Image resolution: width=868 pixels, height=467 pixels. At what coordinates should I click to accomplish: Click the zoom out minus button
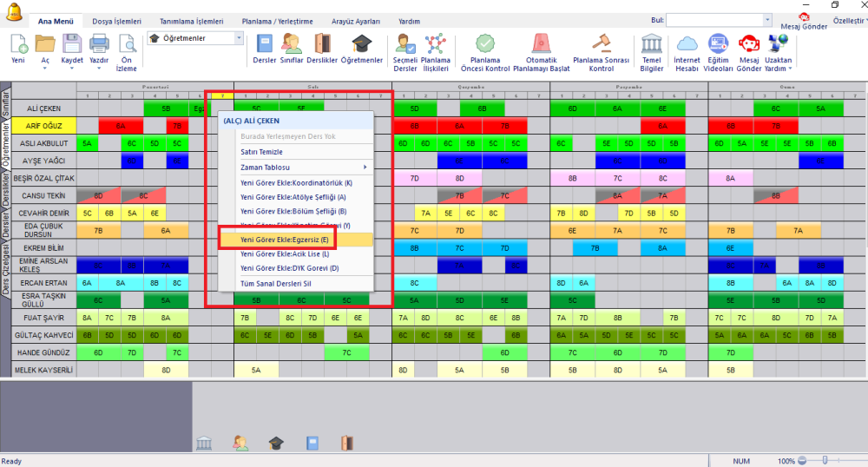pos(802,460)
